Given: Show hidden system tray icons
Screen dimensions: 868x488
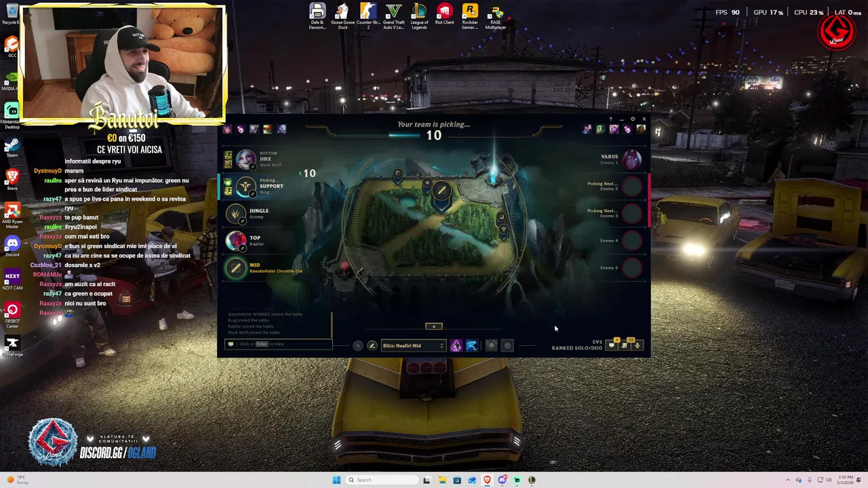Looking at the screenshot, I should (x=788, y=480).
